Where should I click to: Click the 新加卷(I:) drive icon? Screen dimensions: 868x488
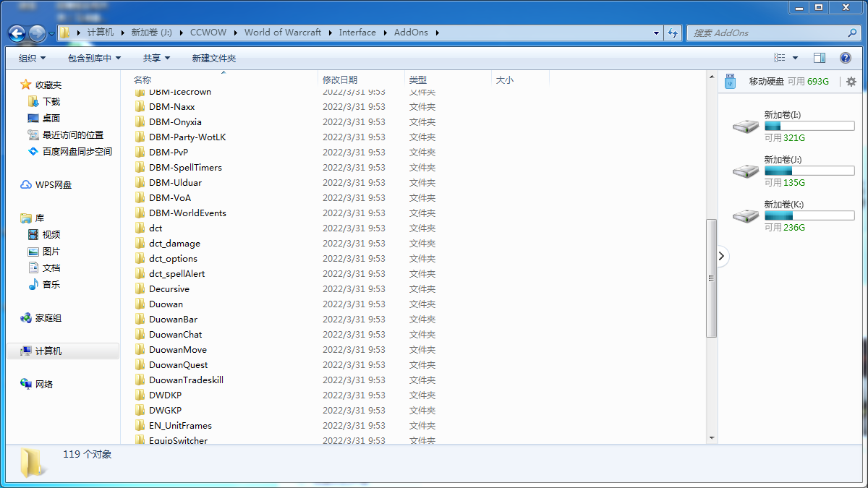(x=745, y=127)
